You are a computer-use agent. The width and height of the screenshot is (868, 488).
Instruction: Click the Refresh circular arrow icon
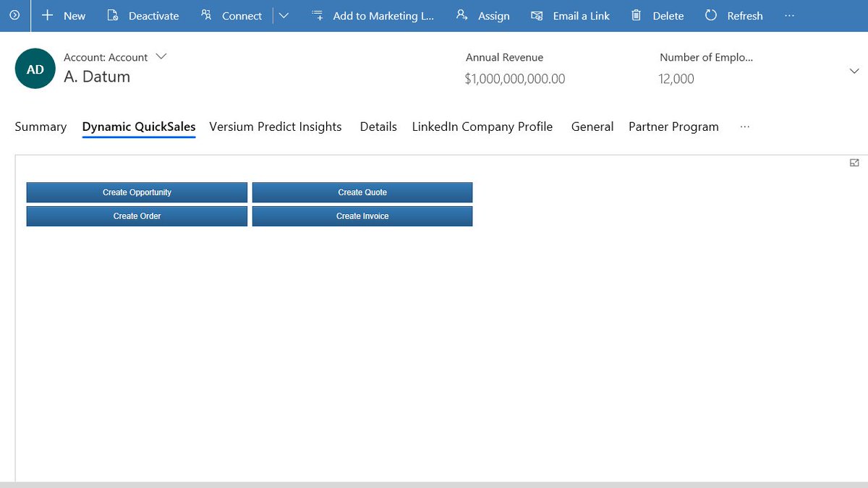(x=711, y=15)
